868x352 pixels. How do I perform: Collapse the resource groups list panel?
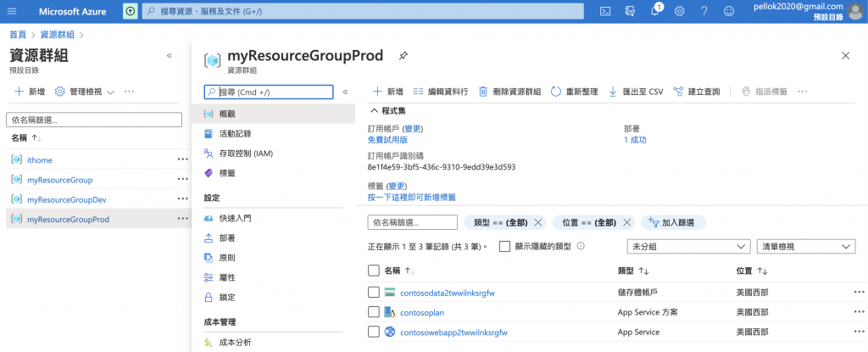tap(169, 55)
